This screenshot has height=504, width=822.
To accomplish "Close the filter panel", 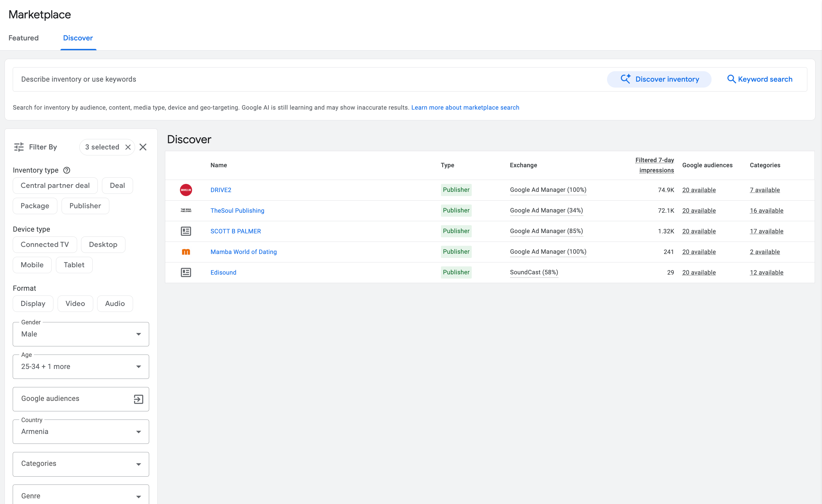I will click(143, 147).
